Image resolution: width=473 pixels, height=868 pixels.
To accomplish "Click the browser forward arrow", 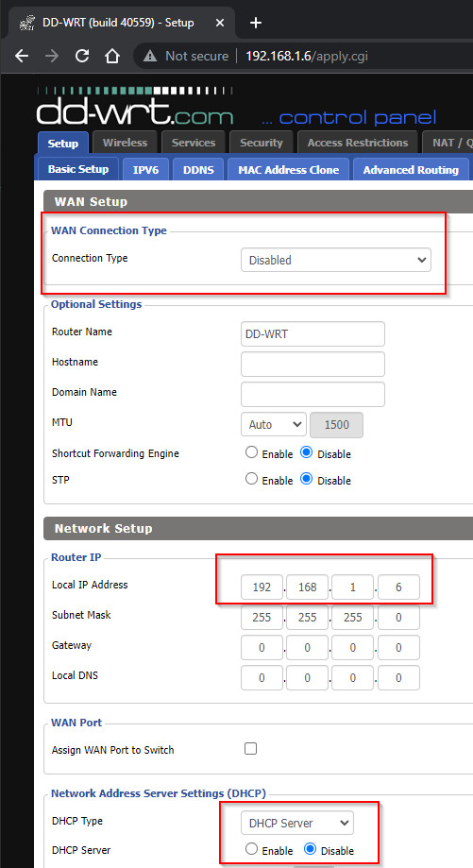I will point(52,56).
